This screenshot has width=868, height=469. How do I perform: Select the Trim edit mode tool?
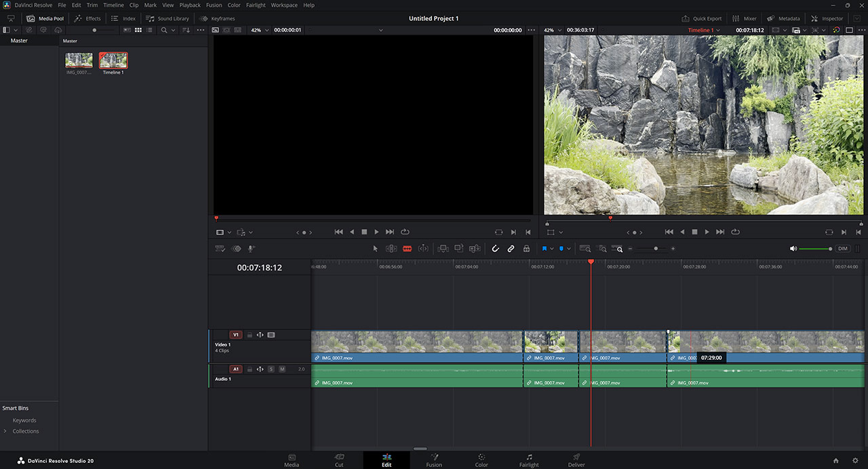[391, 249]
